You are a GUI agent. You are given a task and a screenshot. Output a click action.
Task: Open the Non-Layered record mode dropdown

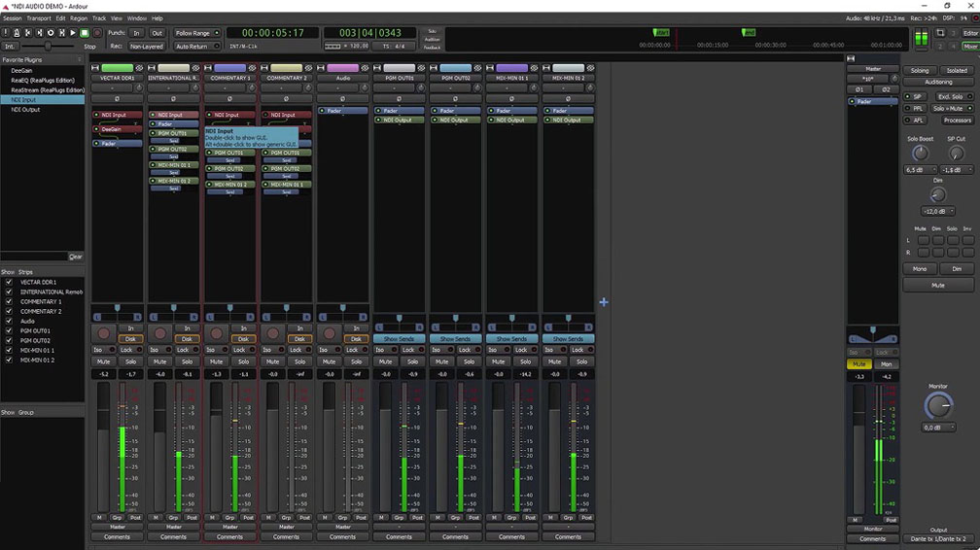pos(147,46)
